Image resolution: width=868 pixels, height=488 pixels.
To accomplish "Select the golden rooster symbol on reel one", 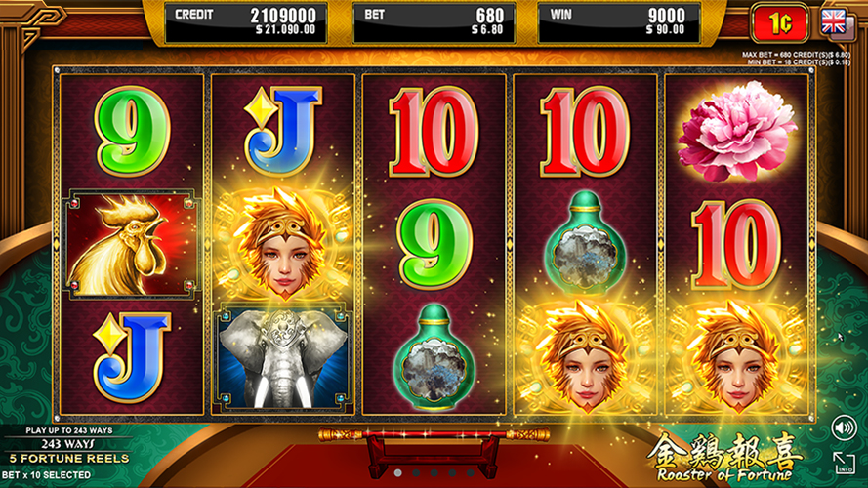I will click(x=131, y=244).
